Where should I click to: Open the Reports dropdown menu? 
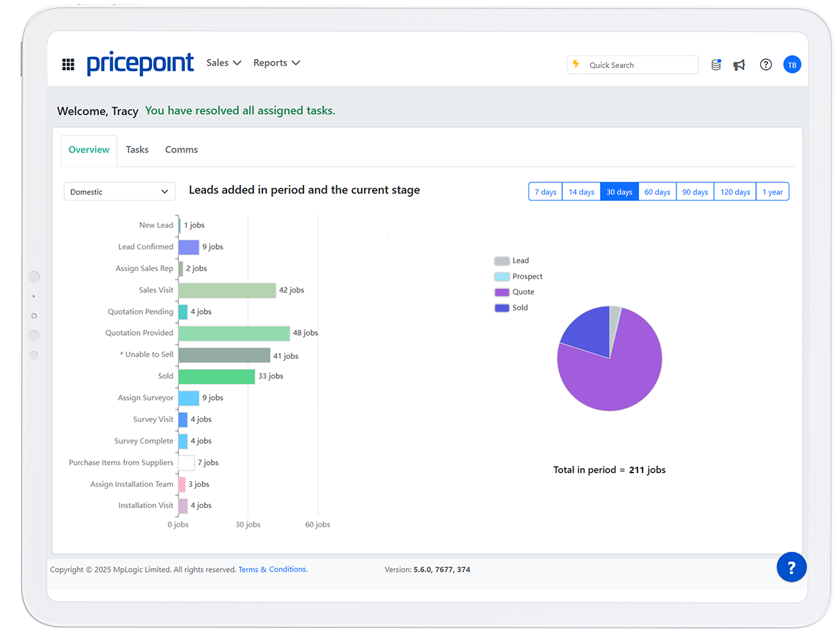276,63
